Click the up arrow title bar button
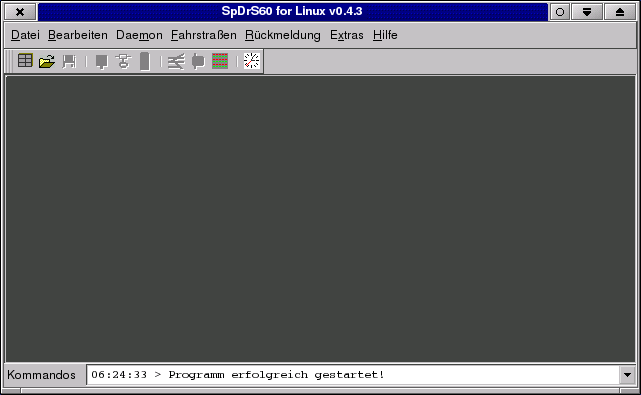Screen dimensions: 641x395 [x=620, y=12]
